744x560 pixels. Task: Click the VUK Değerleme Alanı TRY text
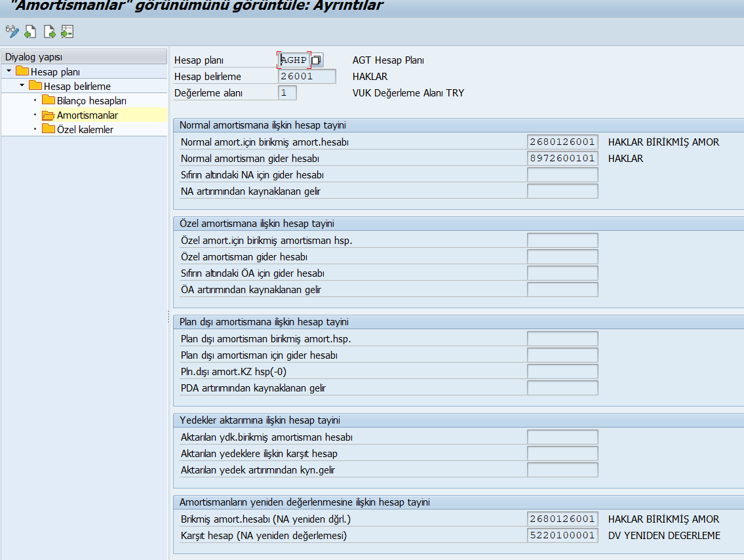pyautogui.click(x=408, y=92)
